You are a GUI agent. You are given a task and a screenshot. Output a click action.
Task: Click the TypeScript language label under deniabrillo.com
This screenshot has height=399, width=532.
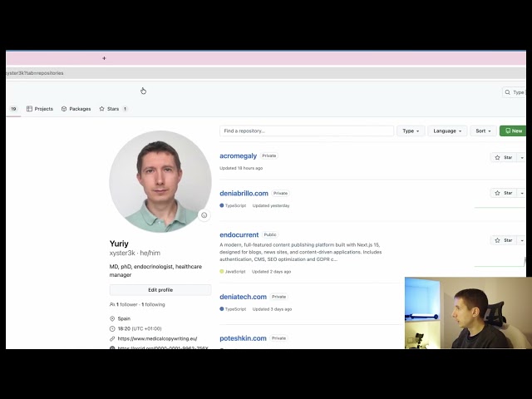(x=235, y=205)
